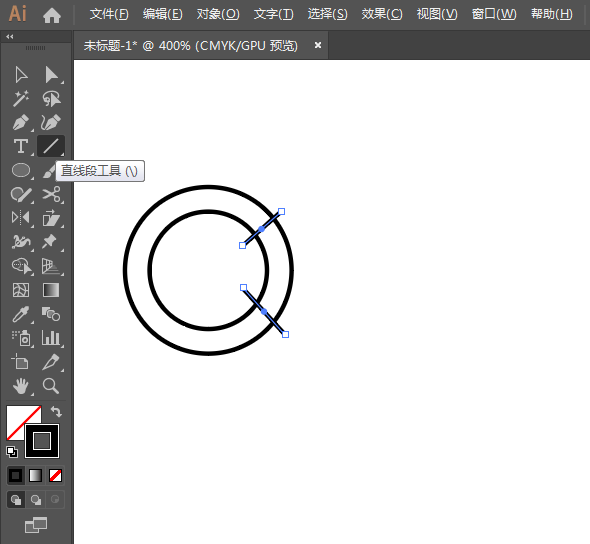The width and height of the screenshot is (590, 544).
Task: Open the 效果(C) menu
Action: (382, 14)
